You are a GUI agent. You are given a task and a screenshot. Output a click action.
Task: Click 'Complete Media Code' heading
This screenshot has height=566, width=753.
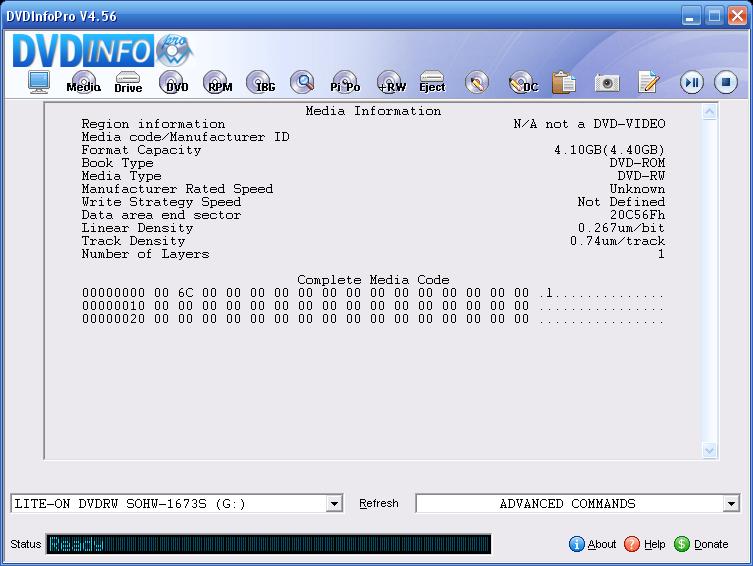373,279
